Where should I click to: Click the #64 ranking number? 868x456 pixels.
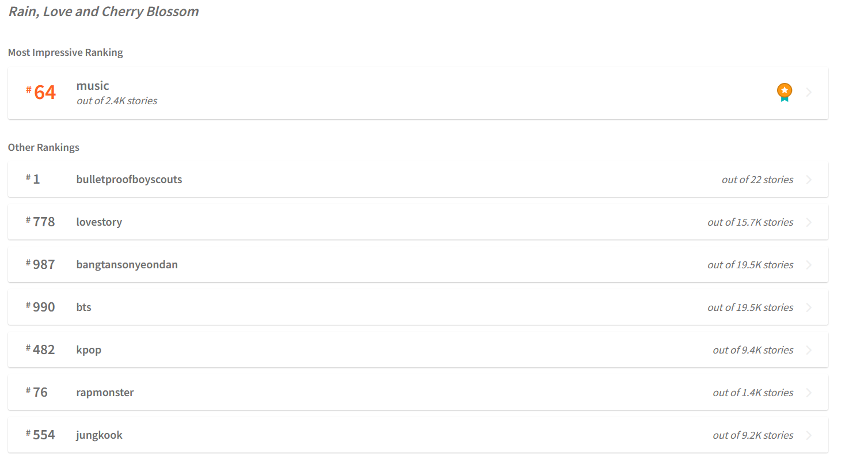41,92
